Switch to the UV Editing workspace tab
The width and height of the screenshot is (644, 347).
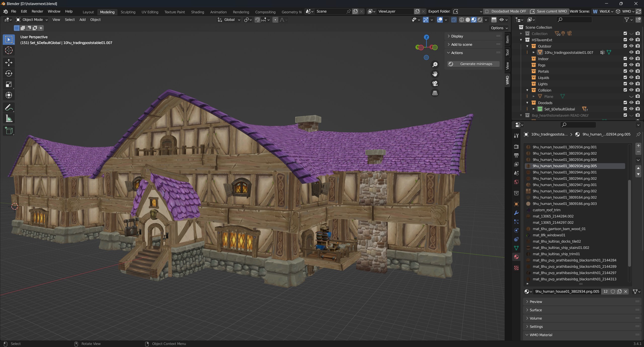point(150,12)
